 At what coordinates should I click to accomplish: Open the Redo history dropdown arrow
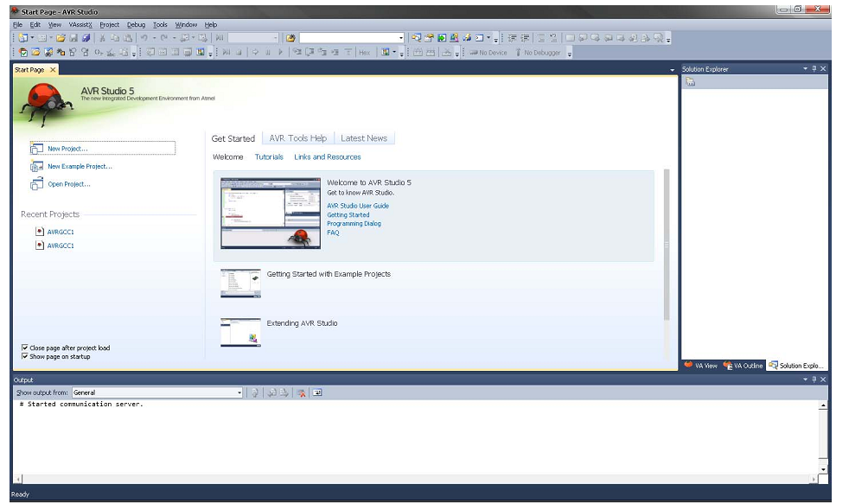[175, 38]
